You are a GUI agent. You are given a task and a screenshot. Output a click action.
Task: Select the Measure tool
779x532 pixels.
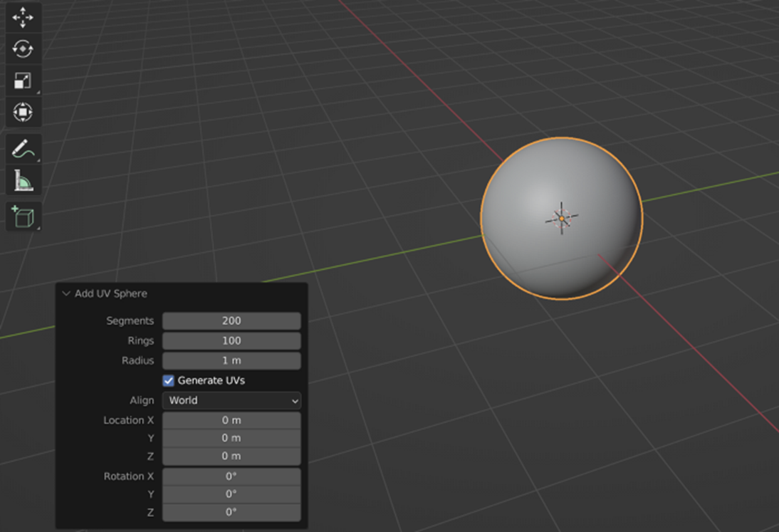point(23,180)
